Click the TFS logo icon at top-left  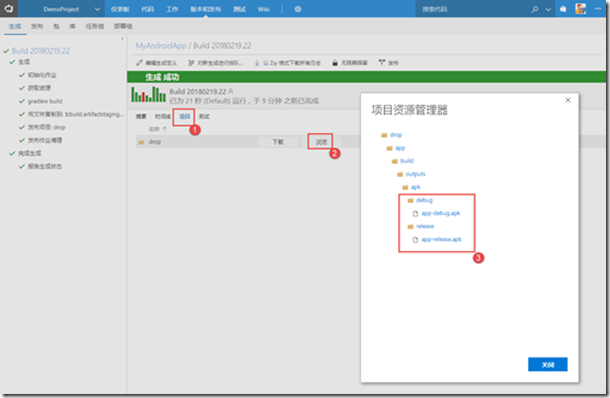pyautogui.click(x=9, y=9)
